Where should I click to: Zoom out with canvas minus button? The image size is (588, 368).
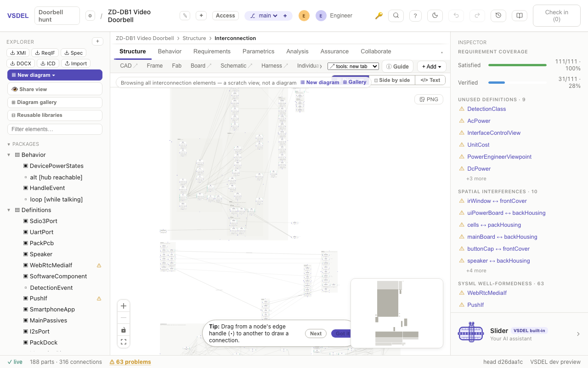click(124, 318)
